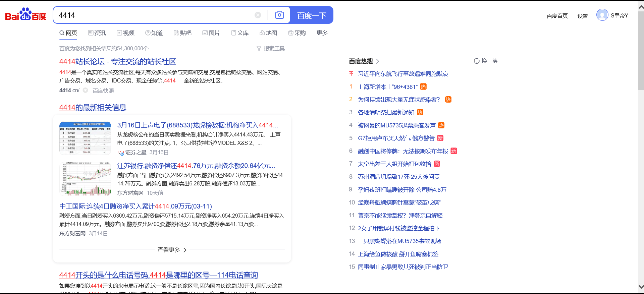Click the user avatar icon
The image size is (644, 294).
(x=602, y=15)
